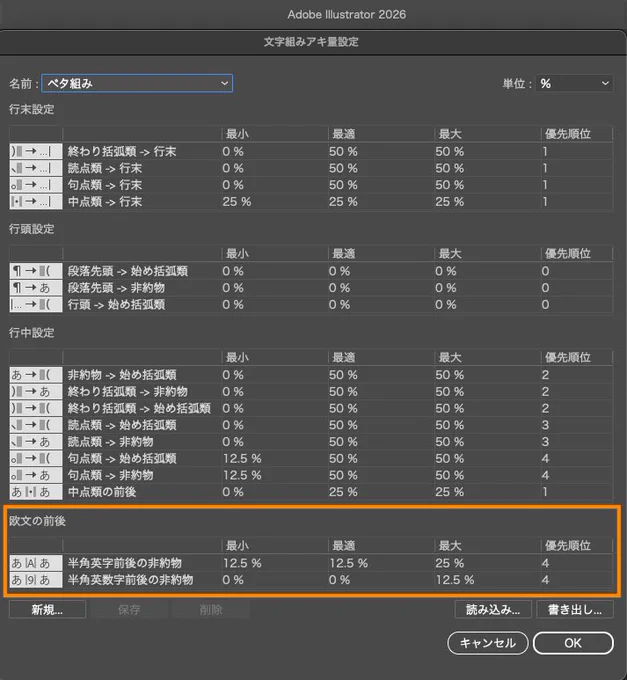This screenshot has width=627, height=680.
Task: Click the 句点類 -> 始め括弧類 row icon
Action: pyautogui.click(x=36, y=458)
